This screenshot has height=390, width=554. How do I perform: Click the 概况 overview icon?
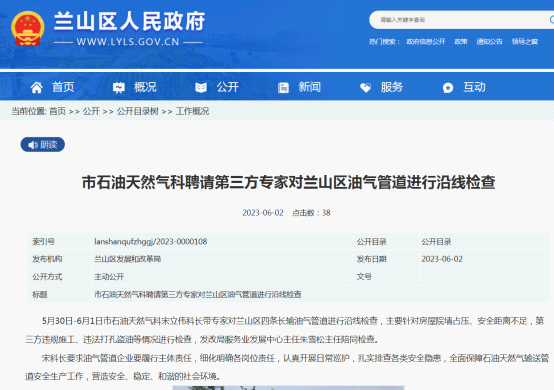(x=119, y=87)
